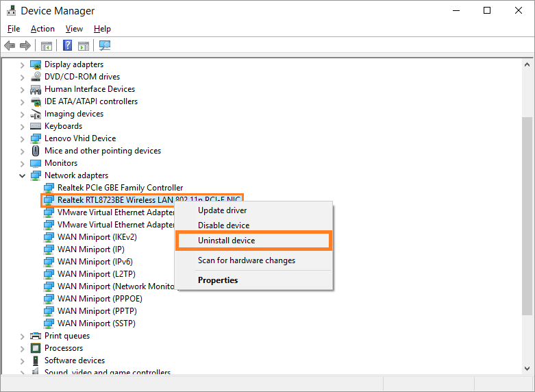Close the Device Manager window
Viewport: 535px width, 392px height.
[519, 10]
